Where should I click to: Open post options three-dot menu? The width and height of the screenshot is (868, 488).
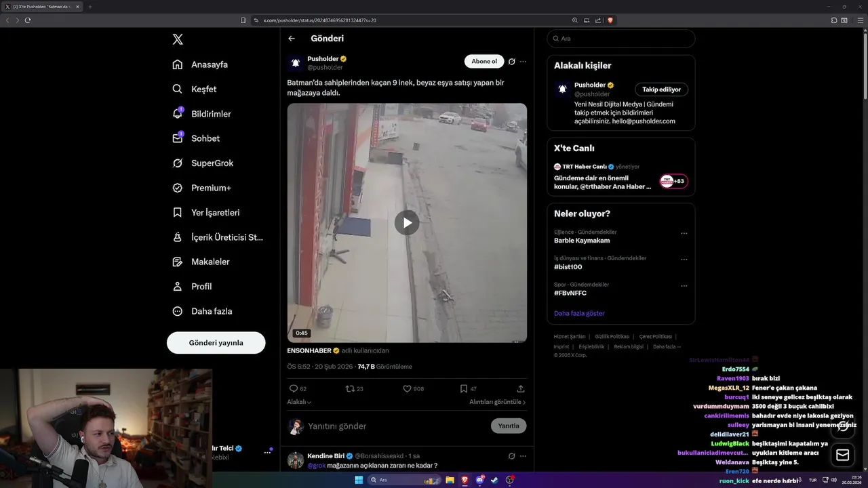(523, 62)
